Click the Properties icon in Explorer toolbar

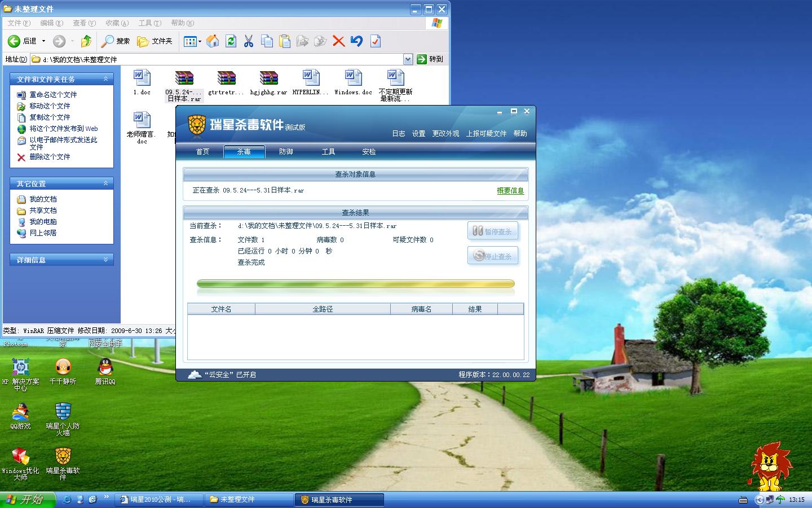375,41
